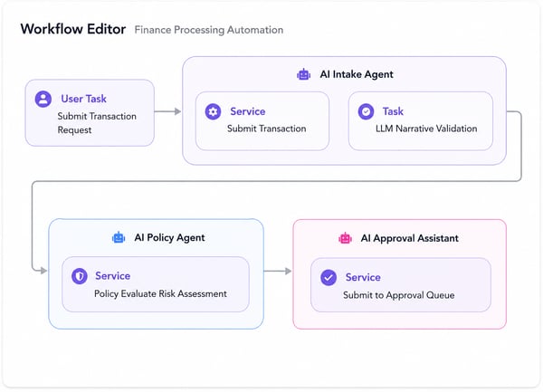Click the User Task person icon
The width and height of the screenshot is (543, 392).
point(43,99)
